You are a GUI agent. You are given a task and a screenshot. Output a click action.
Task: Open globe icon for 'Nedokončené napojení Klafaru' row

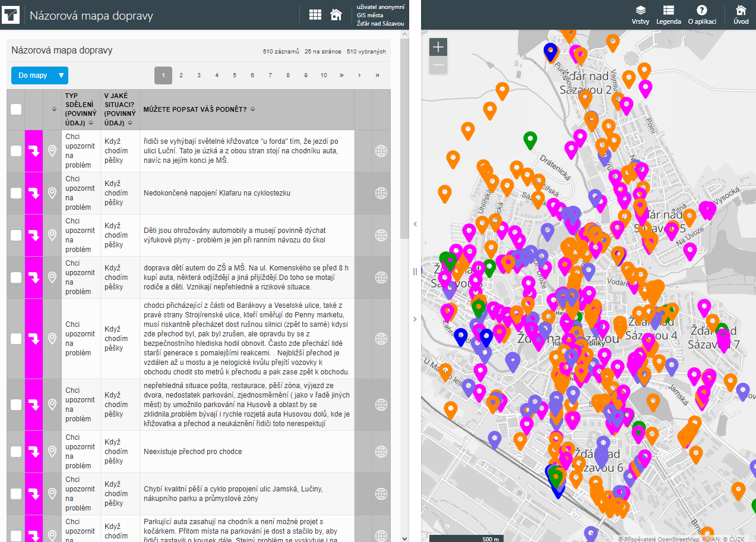click(381, 193)
